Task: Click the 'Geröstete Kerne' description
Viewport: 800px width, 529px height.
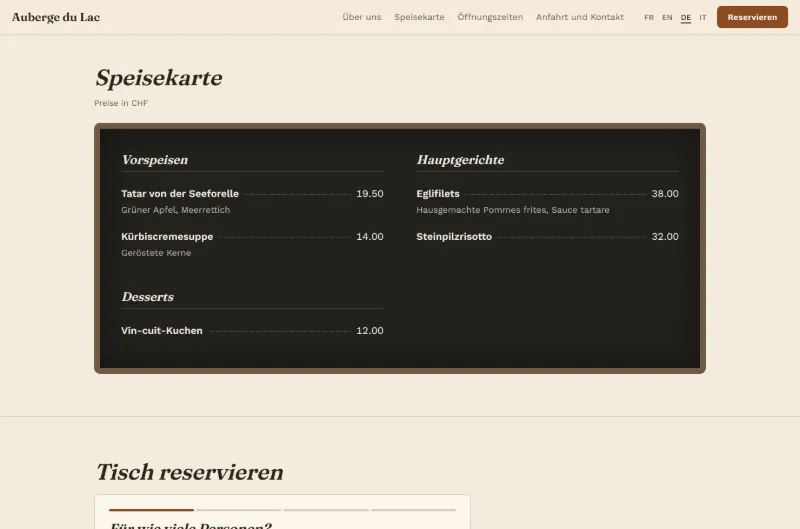Action: pos(156,253)
